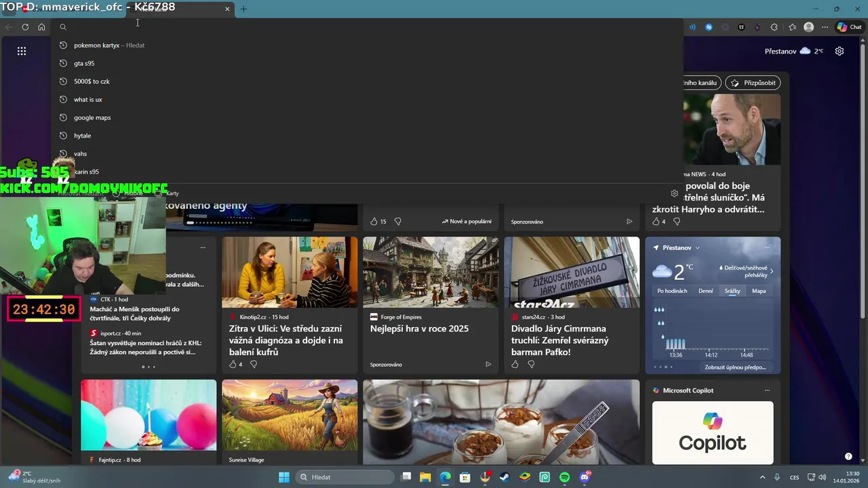
Task: Open weather card three-dot options
Action: 767,248
